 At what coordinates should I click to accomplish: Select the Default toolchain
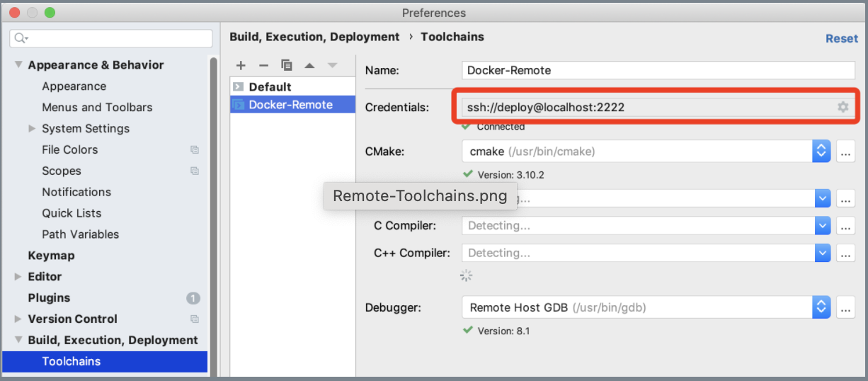270,87
